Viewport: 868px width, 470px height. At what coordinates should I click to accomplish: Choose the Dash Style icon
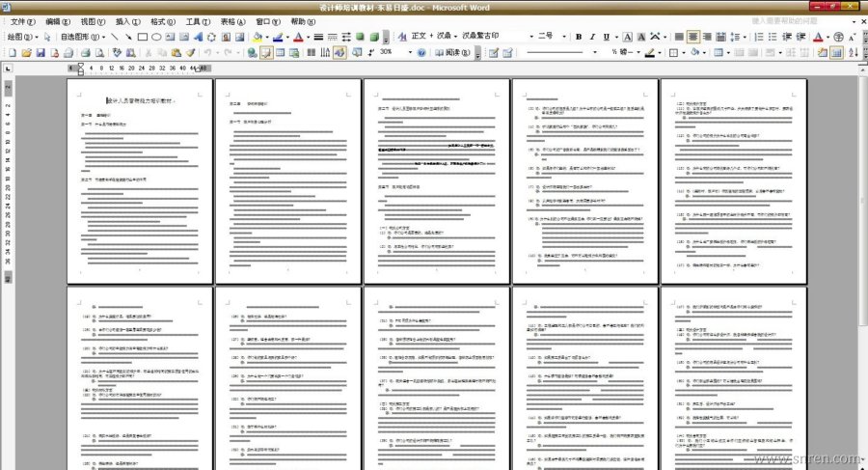(x=332, y=37)
